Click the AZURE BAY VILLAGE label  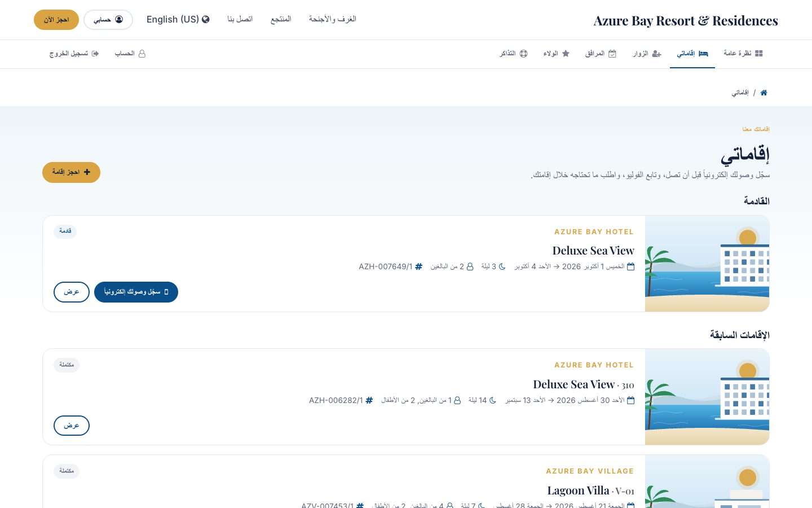click(x=590, y=471)
